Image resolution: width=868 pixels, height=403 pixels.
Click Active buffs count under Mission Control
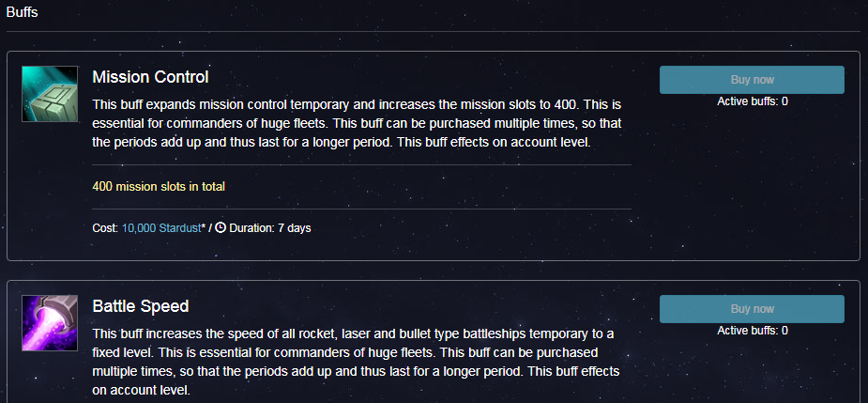click(x=753, y=101)
